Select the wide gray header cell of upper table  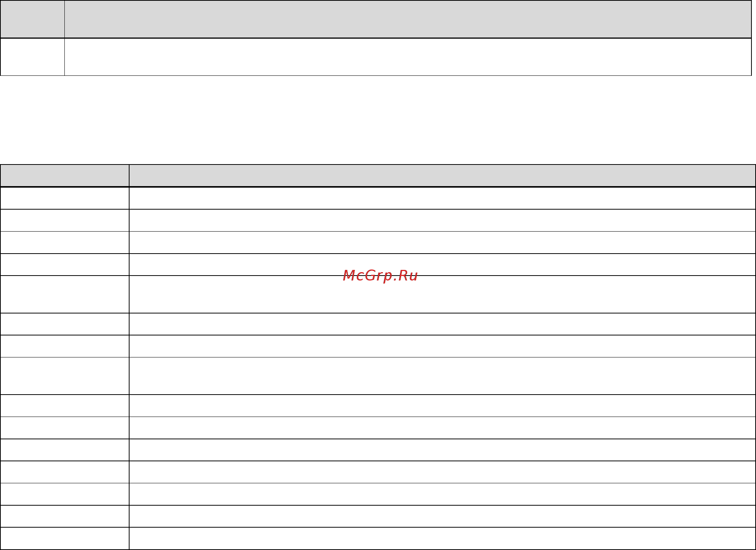click(x=408, y=19)
